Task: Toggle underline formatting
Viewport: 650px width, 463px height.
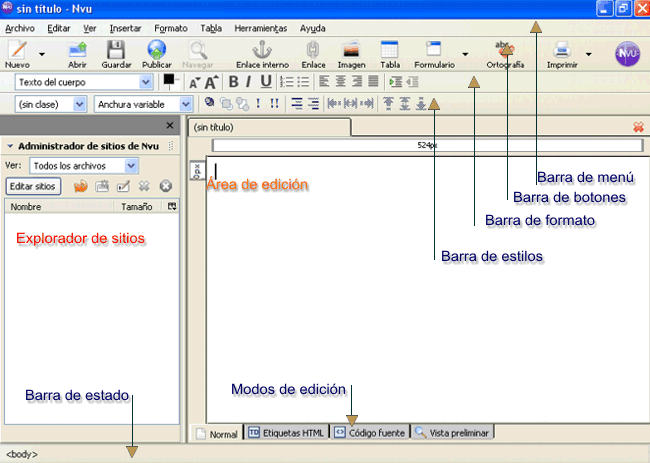Action: point(266,82)
